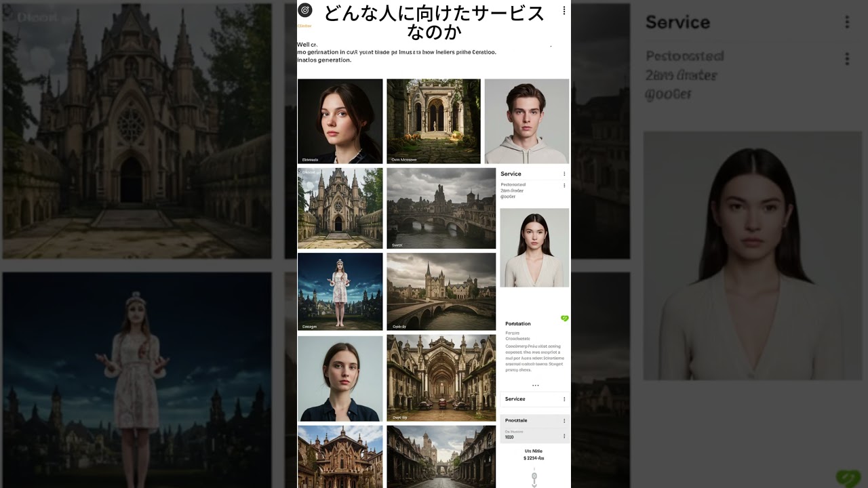The image size is (868, 488).
Task: Select the portrait of the man in the hoodie
Action: [x=526, y=121]
